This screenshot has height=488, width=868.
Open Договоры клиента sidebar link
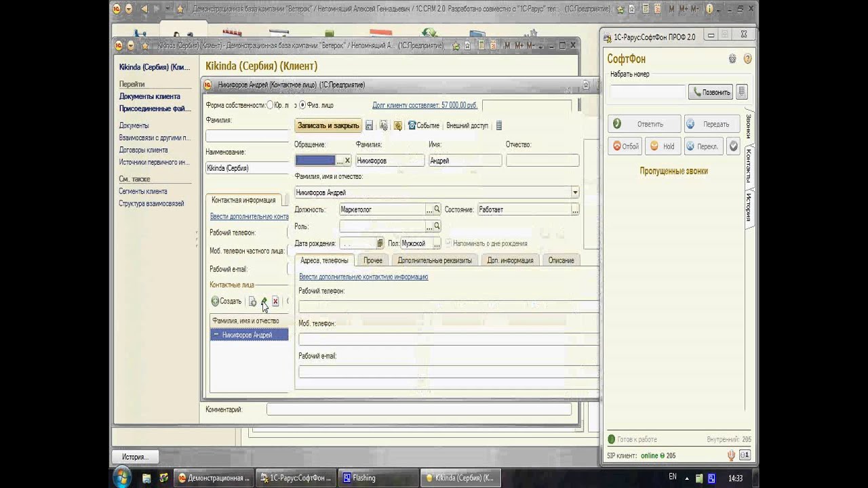(143, 150)
